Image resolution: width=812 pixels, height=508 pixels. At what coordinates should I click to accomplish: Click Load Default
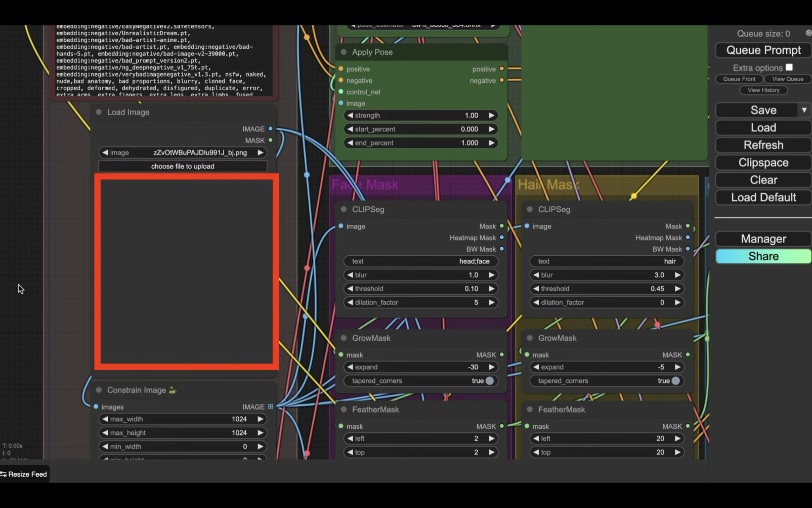tap(763, 198)
